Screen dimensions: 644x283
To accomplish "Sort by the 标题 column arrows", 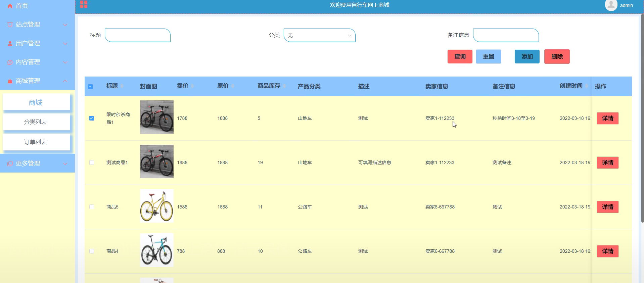I will click(122, 86).
